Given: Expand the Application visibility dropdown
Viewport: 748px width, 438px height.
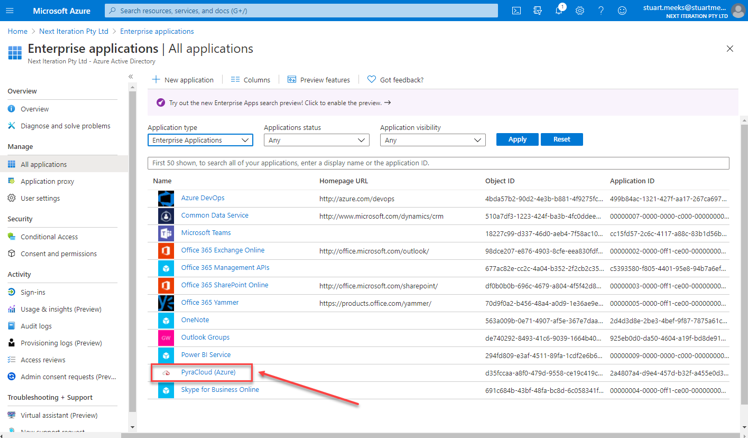Looking at the screenshot, I should point(432,140).
